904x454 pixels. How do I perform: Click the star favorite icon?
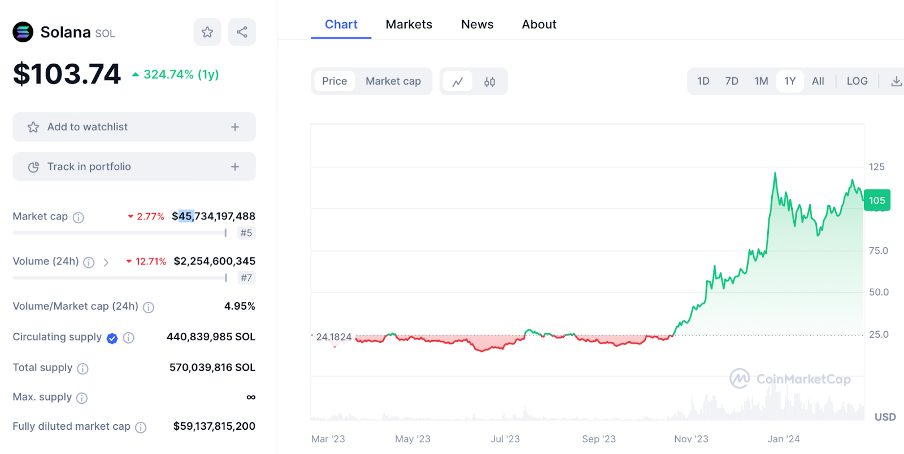click(x=207, y=32)
